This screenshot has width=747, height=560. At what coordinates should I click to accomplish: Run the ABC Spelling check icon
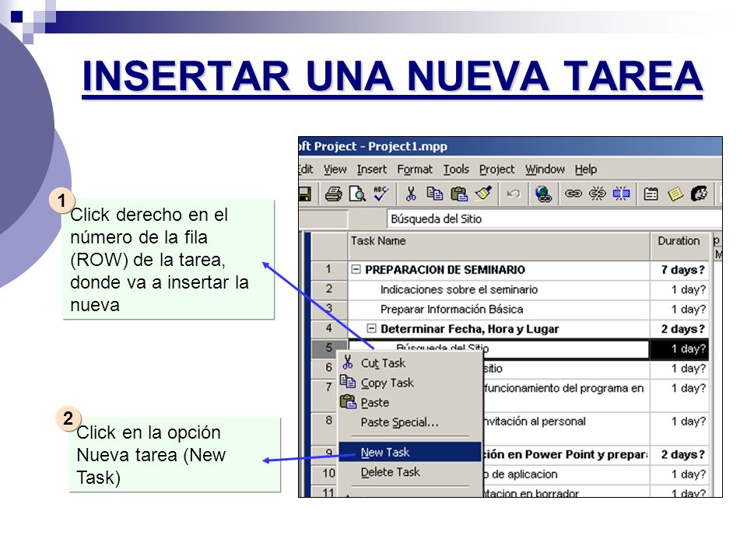(381, 194)
